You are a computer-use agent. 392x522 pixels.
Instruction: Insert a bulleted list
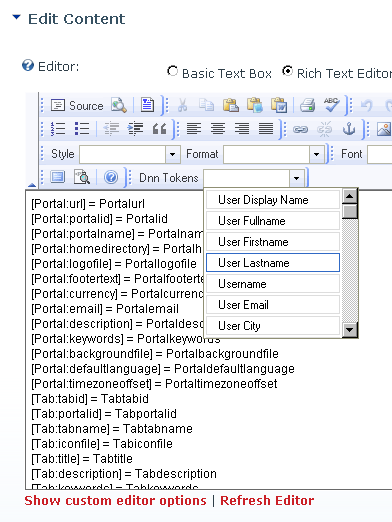click(x=82, y=129)
